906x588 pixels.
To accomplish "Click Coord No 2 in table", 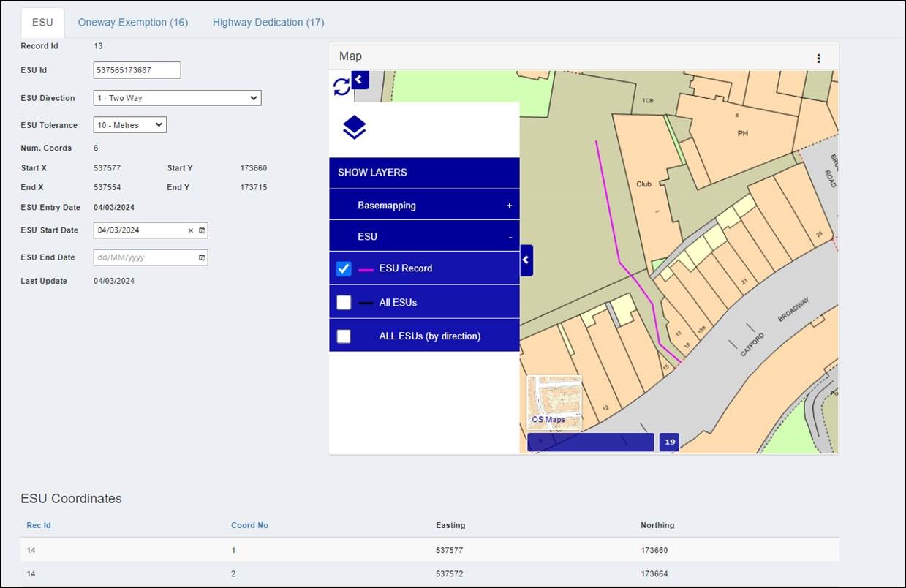I will [234, 574].
